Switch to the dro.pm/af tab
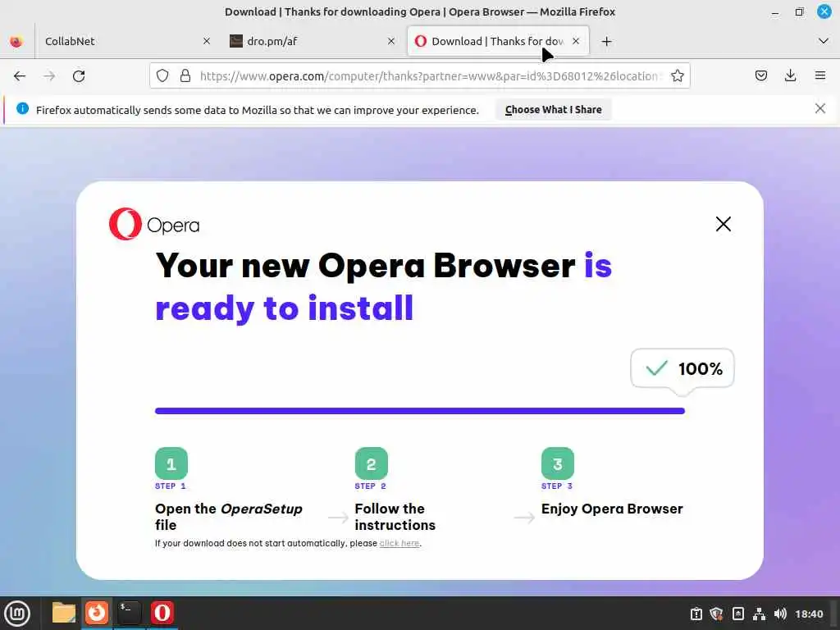The height and width of the screenshot is (630, 840). coord(313,41)
